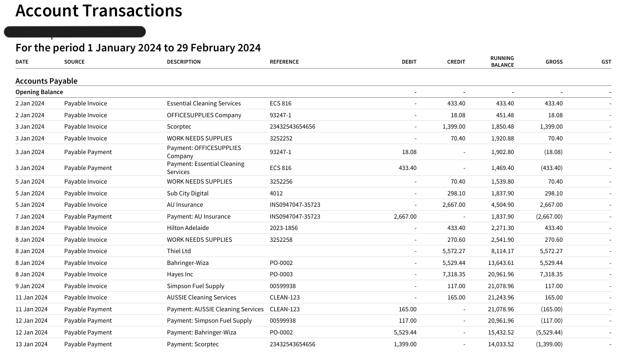Select running balance 1,902.80
Image resolution: width=626 pixels, height=364 pixels.
pos(502,152)
